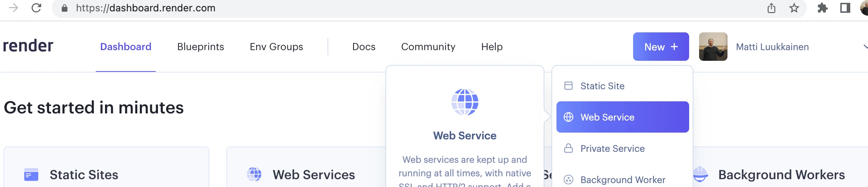868x187 pixels.
Task: Visit the Community link
Action: coord(428,47)
